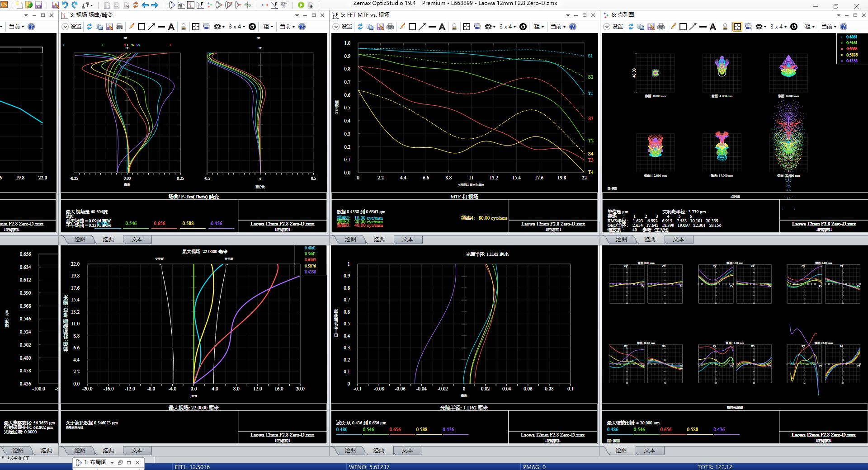
Task: Refresh the Field Curvature/Distortion window
Action: (90, 27)
